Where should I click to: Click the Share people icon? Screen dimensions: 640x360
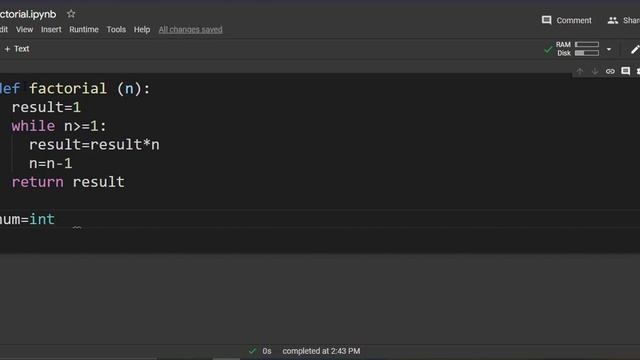pyautogui.click(x=613, y=20)
